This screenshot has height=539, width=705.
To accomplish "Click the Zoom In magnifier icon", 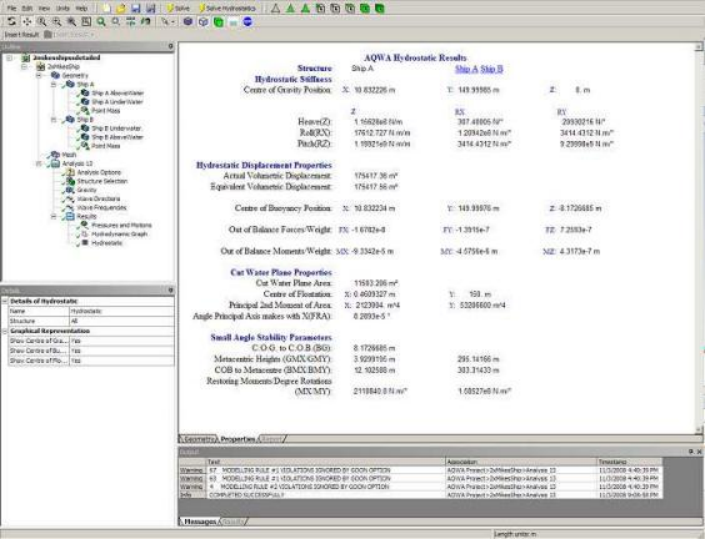I will [x=42, y=22].
